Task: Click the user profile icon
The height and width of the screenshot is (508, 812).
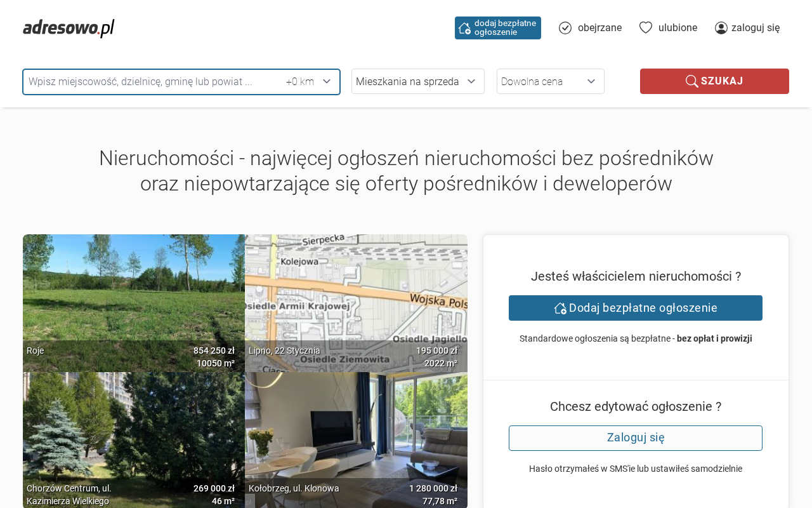Action: [x=721, y=28]
